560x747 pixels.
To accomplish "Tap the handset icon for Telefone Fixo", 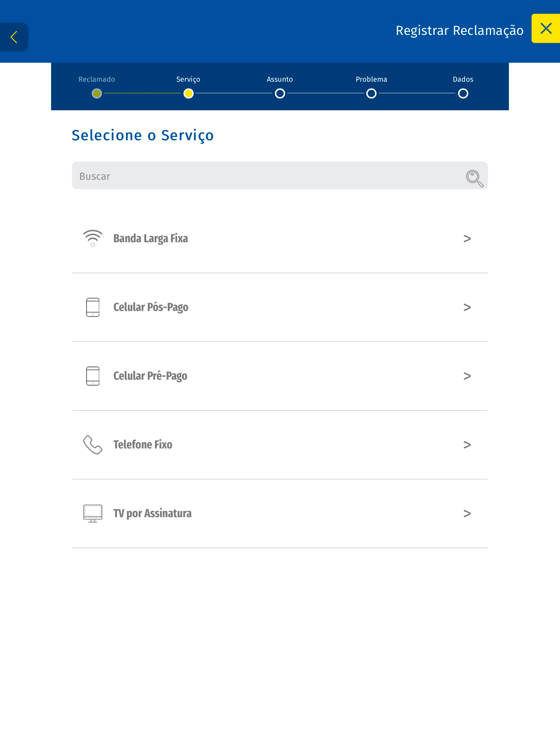I will 92,444.
